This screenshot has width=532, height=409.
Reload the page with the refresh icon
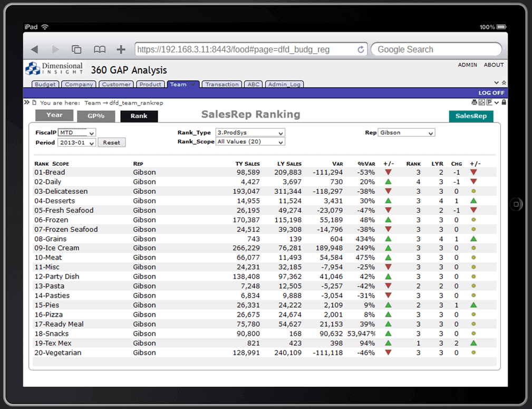[x=361, y=49]
